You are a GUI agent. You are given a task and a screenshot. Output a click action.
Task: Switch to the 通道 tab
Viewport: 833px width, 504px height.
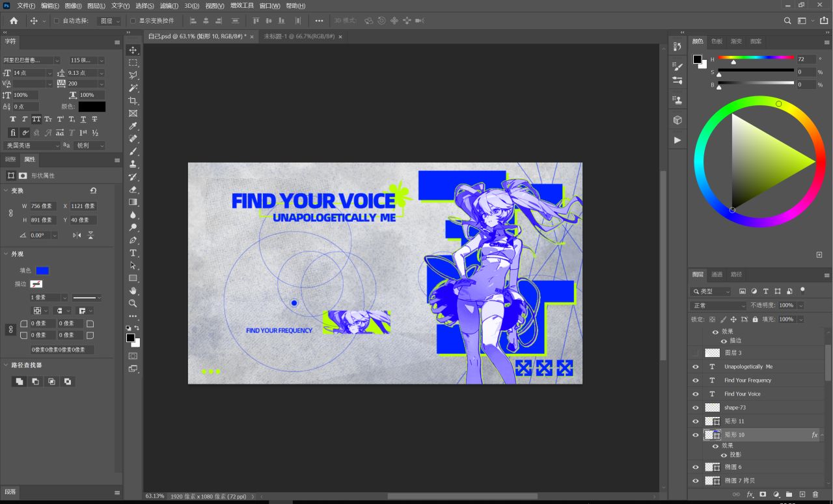[717, 274]
